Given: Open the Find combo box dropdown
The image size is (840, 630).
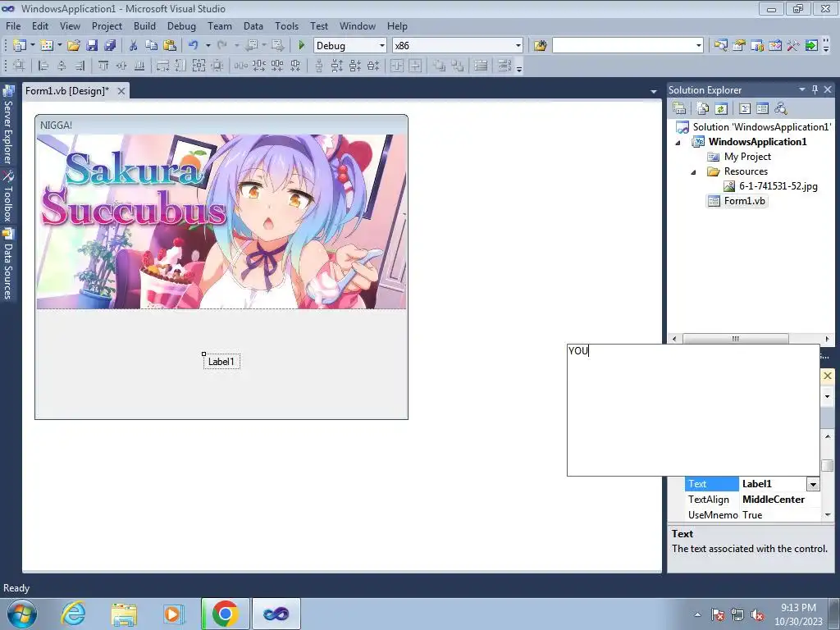Looking at the screenshot, I should click(699, 46).
